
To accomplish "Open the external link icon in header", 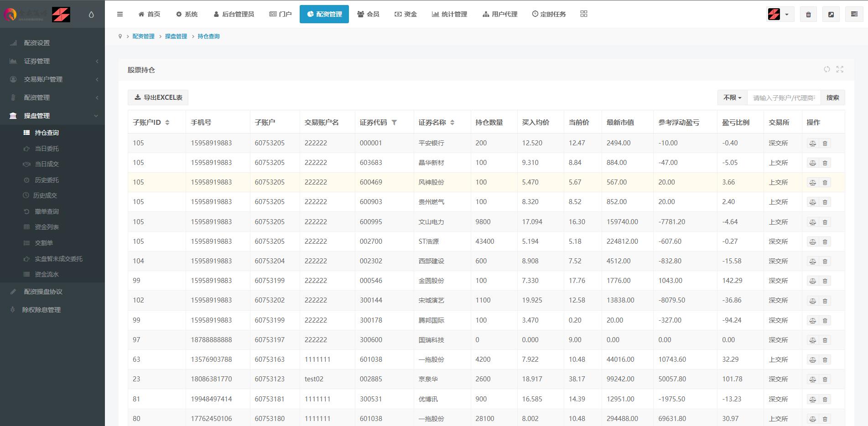I will (x=831, y=14).
